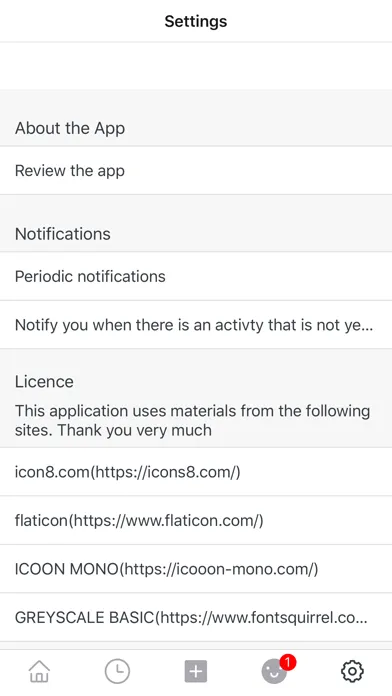The height and width of the screenshot is (696, 392).
Task: Tap the Licence section header
Action: 44,382
